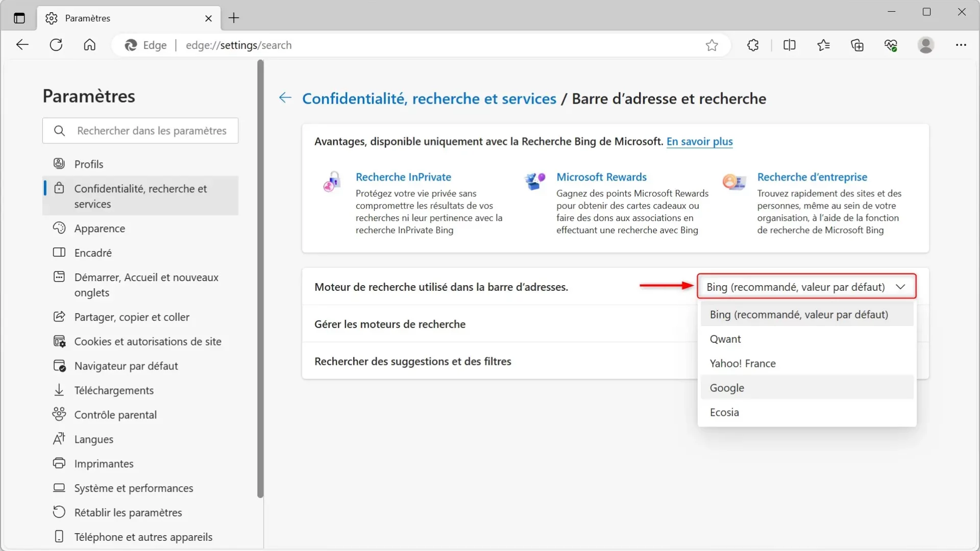Open the tab actions menu icon
Image resolution: width=980 pixels, height=551 pixels.
(19, 18)
